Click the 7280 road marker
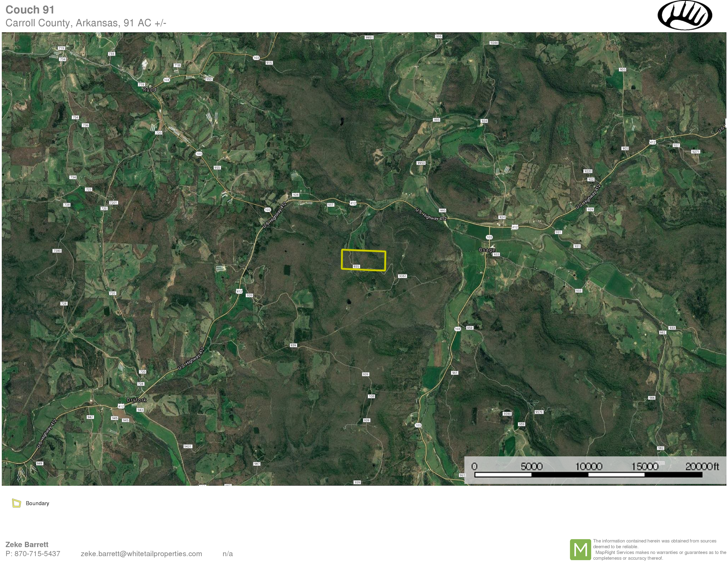This screenshot has height=563, width=728. 57,250
